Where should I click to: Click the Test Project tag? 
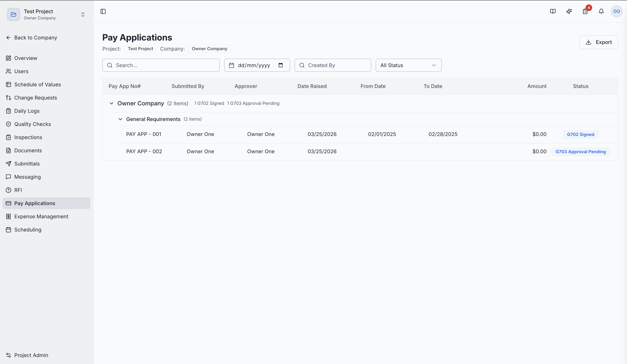click(140, 49)
